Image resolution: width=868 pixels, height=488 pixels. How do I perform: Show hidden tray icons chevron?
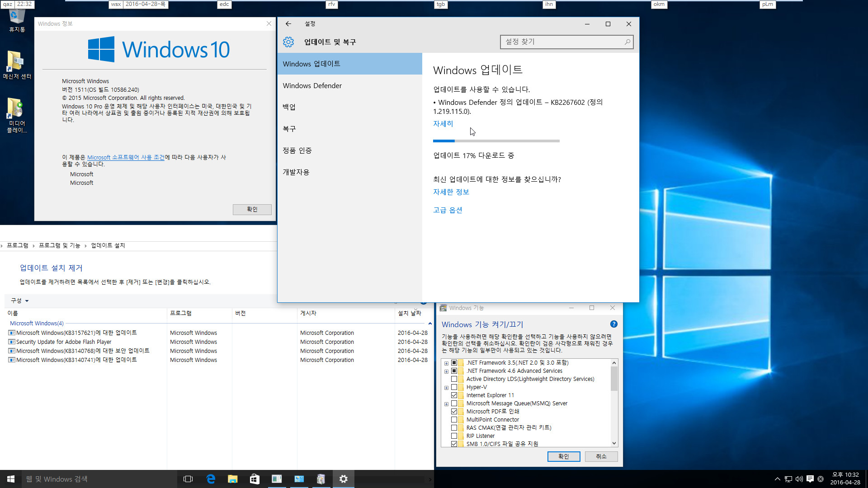777,479
